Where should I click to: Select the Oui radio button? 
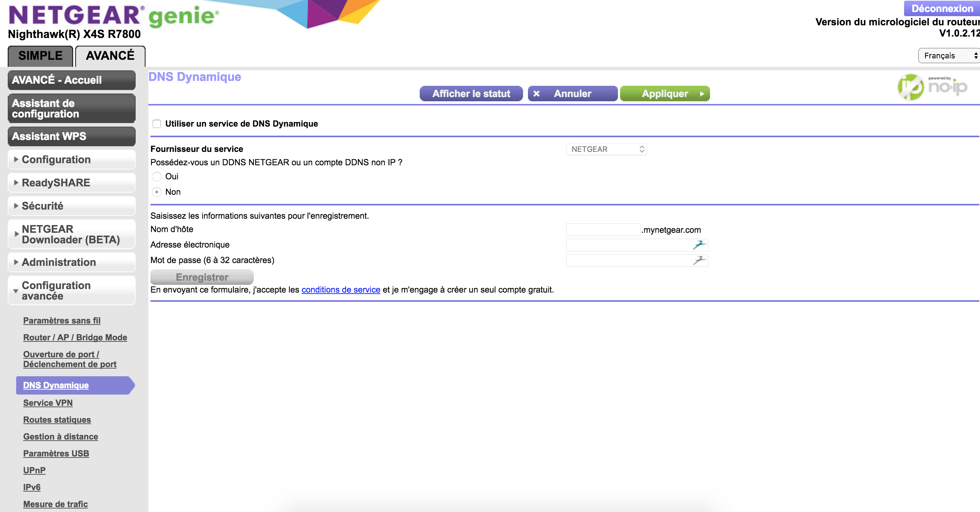[x=157, y=176]
